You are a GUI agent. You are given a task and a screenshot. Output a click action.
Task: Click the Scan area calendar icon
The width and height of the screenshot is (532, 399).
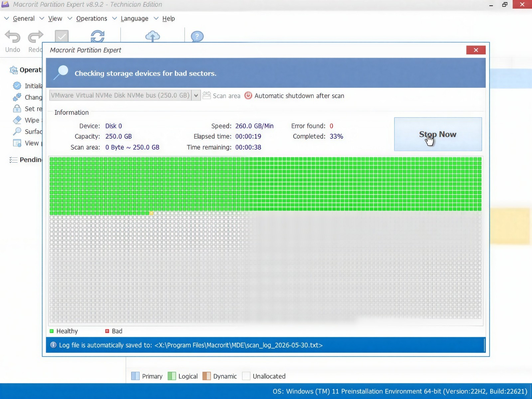tap(206, 95)
